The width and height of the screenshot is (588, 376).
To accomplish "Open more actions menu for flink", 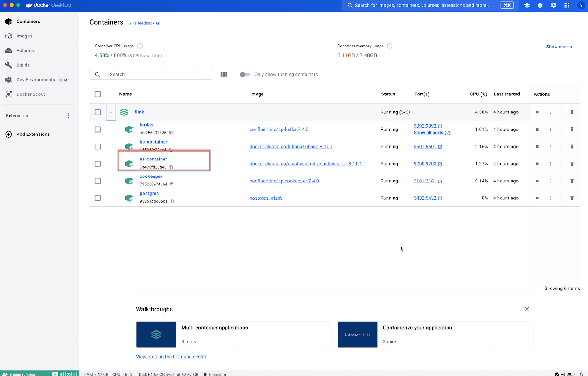I will point(551,112).
